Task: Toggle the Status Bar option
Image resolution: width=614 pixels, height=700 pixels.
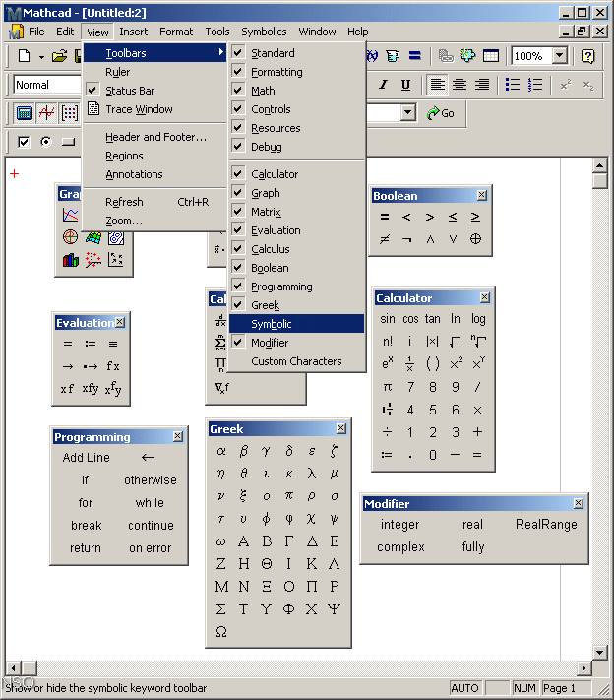Action: 130,91
